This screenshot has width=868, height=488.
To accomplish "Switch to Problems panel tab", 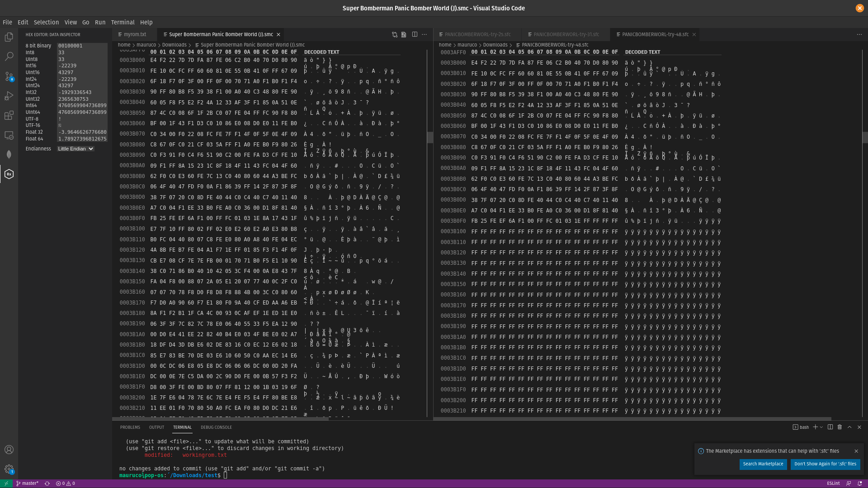I will (x=130, y=427).
